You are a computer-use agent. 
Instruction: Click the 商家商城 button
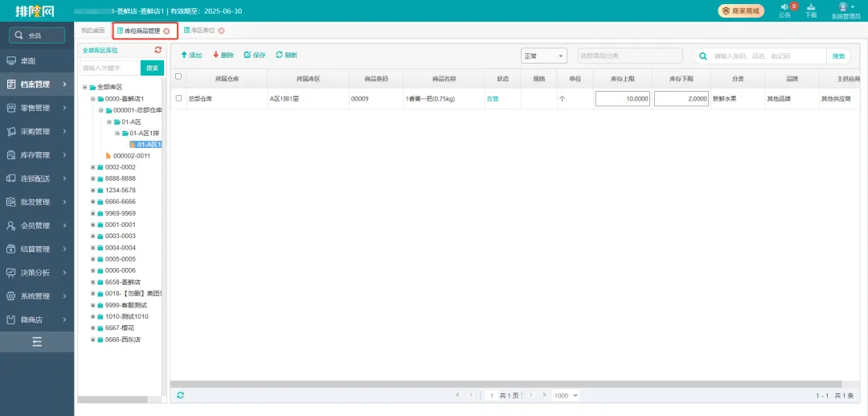[741, 11]
